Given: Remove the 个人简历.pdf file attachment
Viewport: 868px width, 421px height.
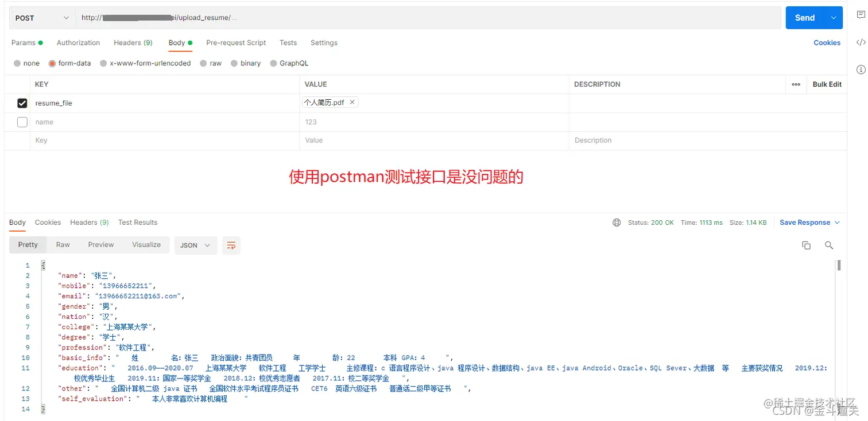Looking at the screenshot, I should point(352,102).
